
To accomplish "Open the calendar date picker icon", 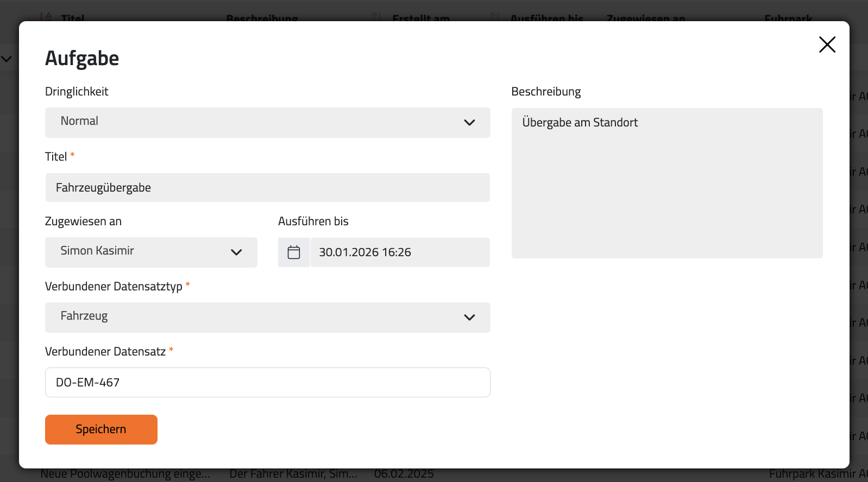I will 294,252.
